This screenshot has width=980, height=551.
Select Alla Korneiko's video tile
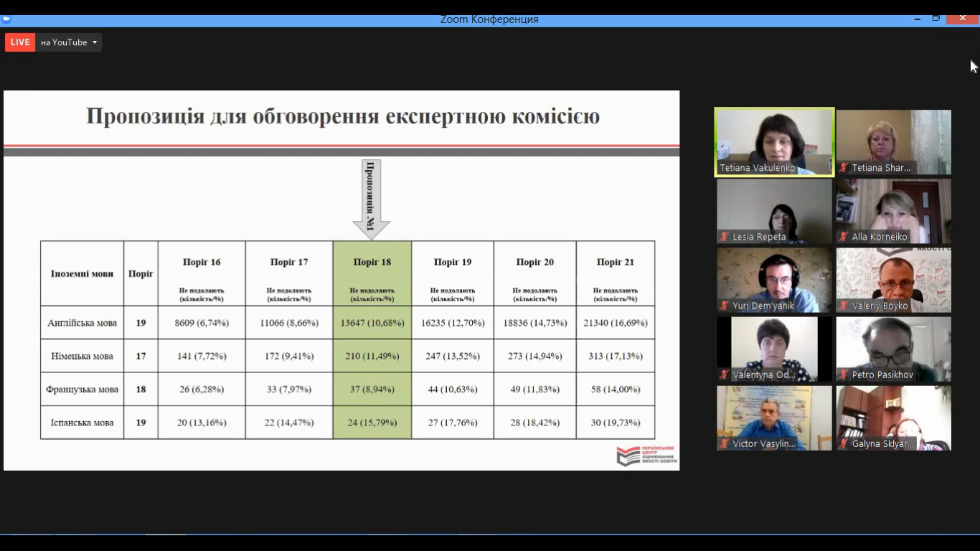click(x=894, y=211)
